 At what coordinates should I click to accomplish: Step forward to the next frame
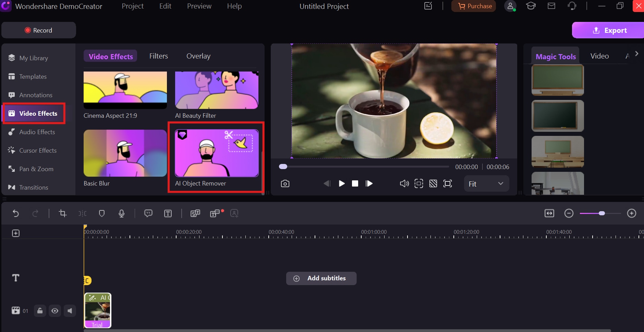pyautogui.click(x=369, y=184)
